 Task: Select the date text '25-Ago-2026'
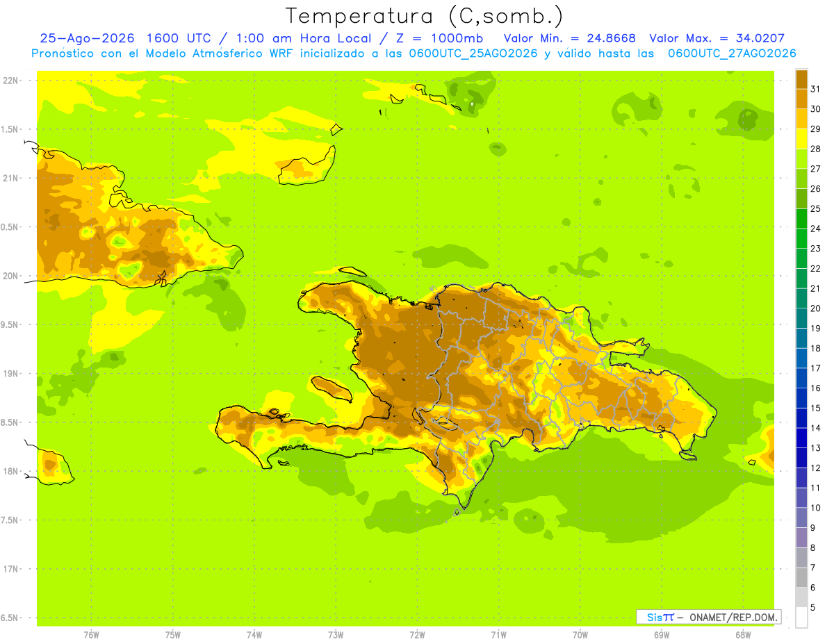click(x=86, y=38)
